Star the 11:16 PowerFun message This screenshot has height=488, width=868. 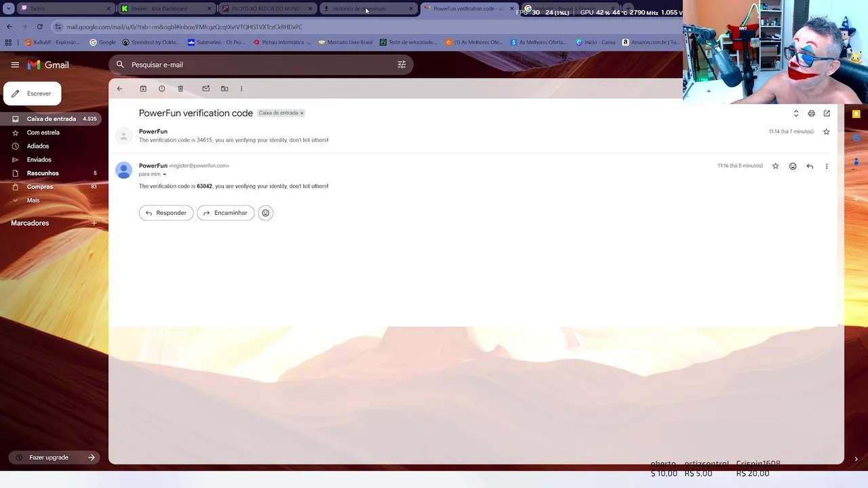click(x=775, y=166)
